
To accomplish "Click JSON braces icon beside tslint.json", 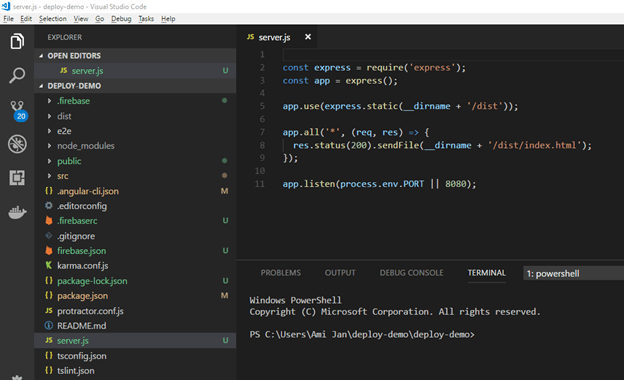I will tap(49, 370).
